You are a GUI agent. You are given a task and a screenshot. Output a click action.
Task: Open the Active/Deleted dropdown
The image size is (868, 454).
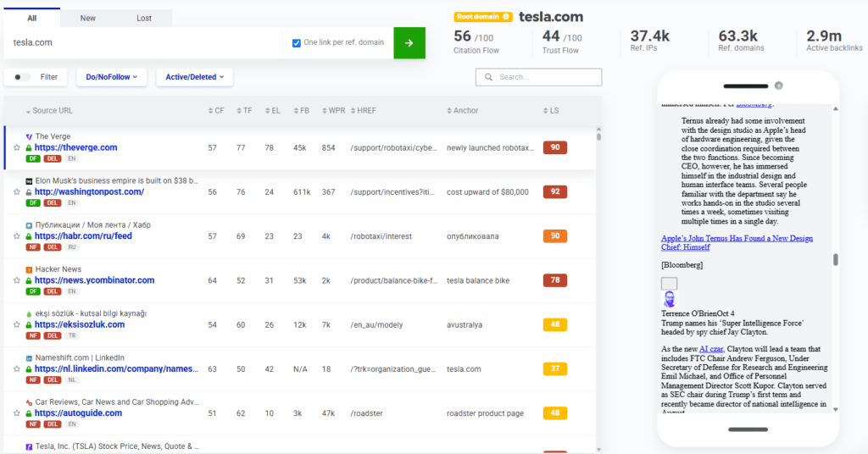click(194, 77)
